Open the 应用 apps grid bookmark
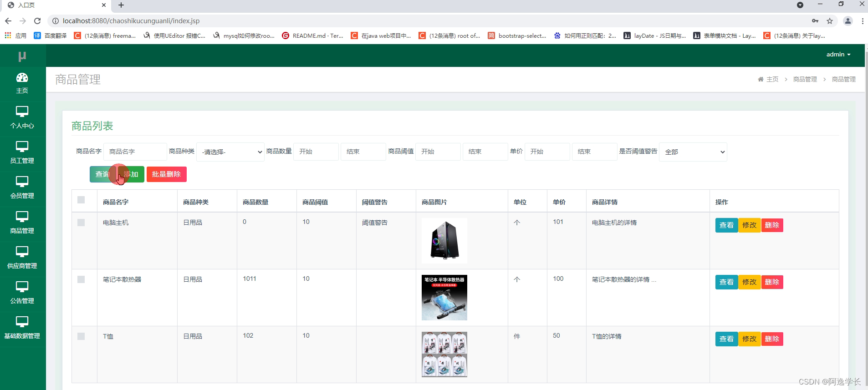The image size is (868, 390). (x=15, y=35)
